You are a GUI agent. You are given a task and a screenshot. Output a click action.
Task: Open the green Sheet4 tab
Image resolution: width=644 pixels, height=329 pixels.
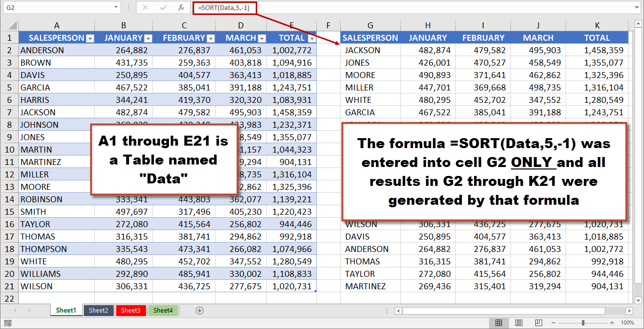tap(163, 310)
